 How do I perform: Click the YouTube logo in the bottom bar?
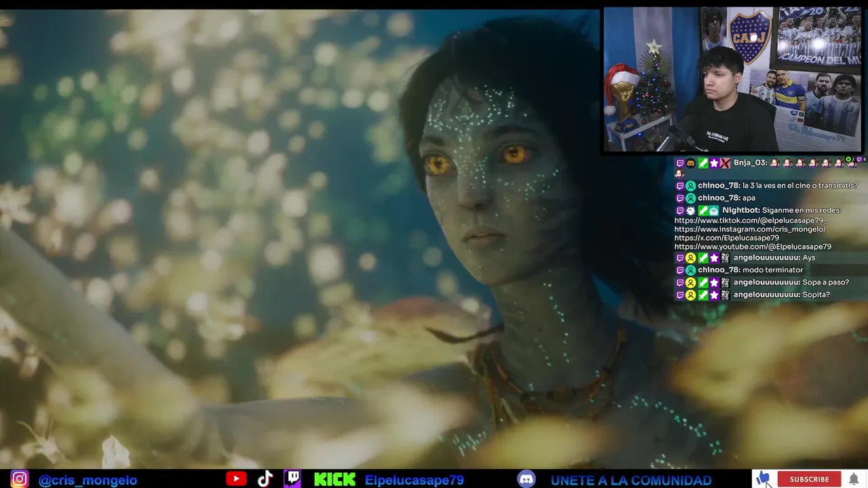tap(236, 479)
